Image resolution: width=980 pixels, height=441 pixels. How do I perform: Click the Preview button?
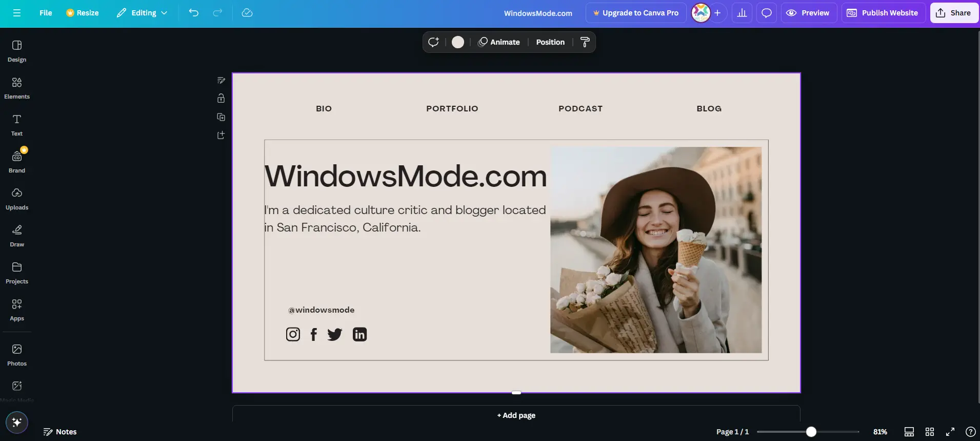[809, 13]
